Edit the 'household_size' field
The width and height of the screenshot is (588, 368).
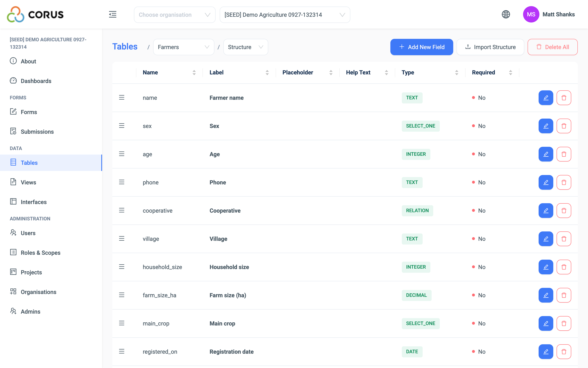click(546, 267)
